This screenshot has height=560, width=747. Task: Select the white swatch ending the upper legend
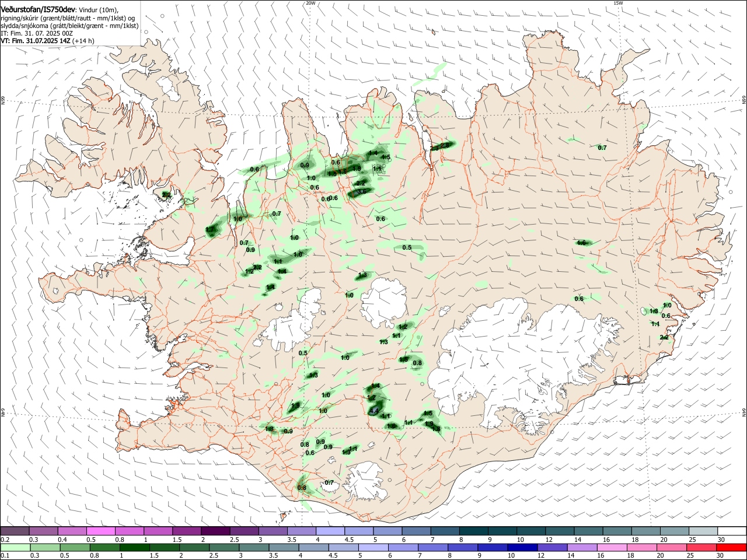[x=732, y=531]
